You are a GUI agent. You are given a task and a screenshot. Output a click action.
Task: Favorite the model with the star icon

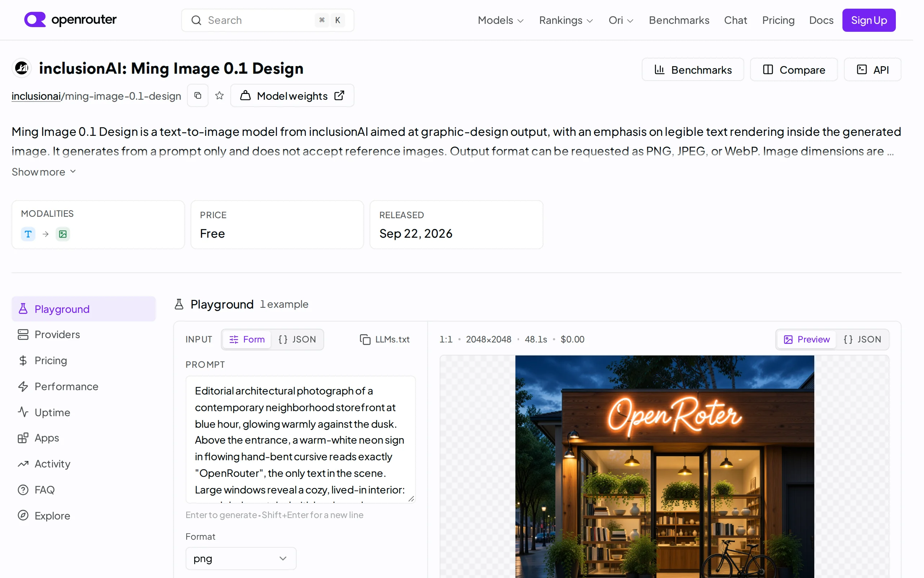tap(219, 96)
